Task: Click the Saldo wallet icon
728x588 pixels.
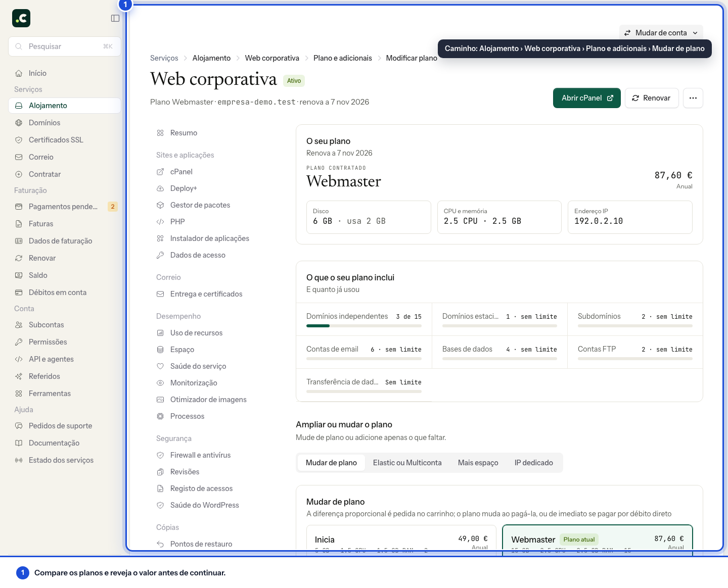Action: 19,275
